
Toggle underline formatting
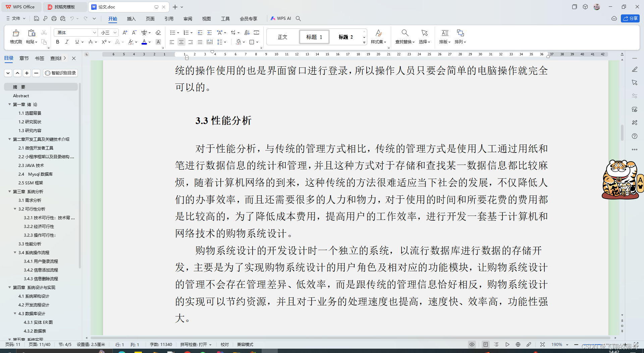[77, 42]
